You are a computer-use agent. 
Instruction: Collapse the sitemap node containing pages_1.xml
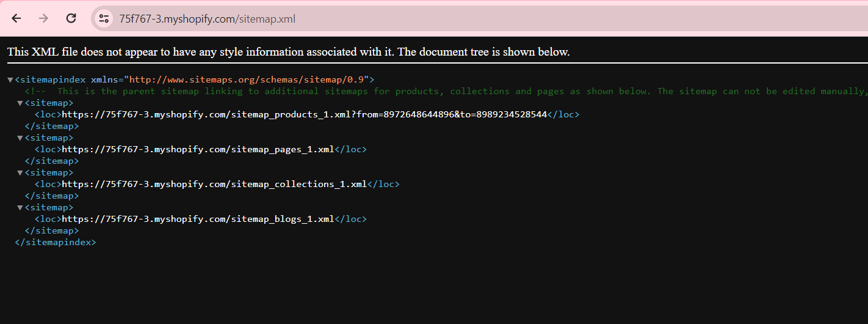pyautogui.click(x=20, y=138)
